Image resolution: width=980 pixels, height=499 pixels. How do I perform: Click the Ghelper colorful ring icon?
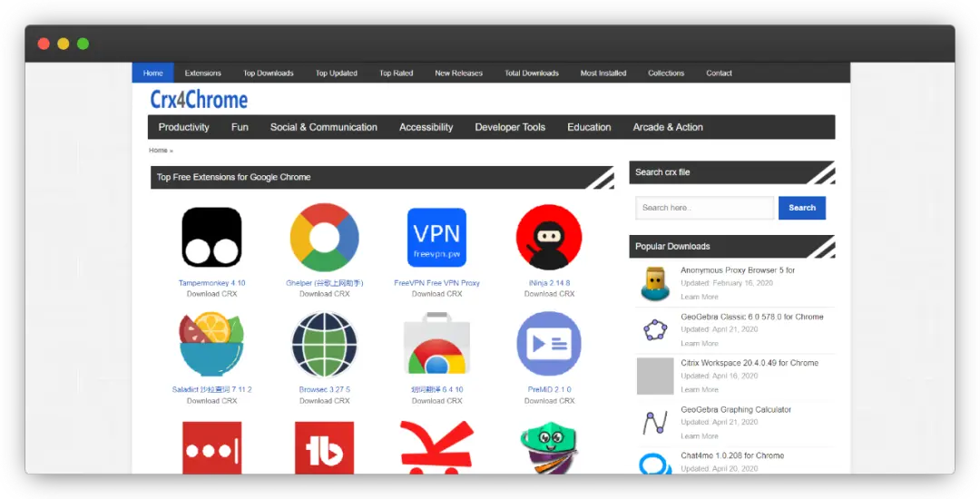point(324,238)
